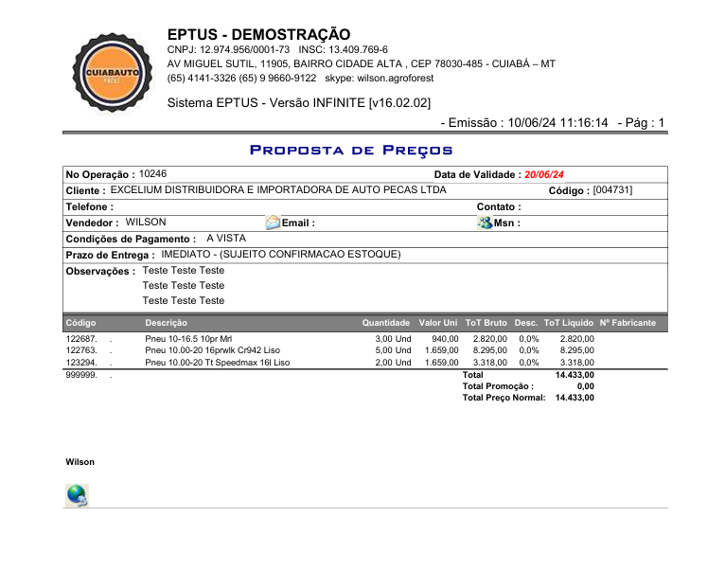Click the client code [004731]
The image size is (725, 588).
click(612, 190)
